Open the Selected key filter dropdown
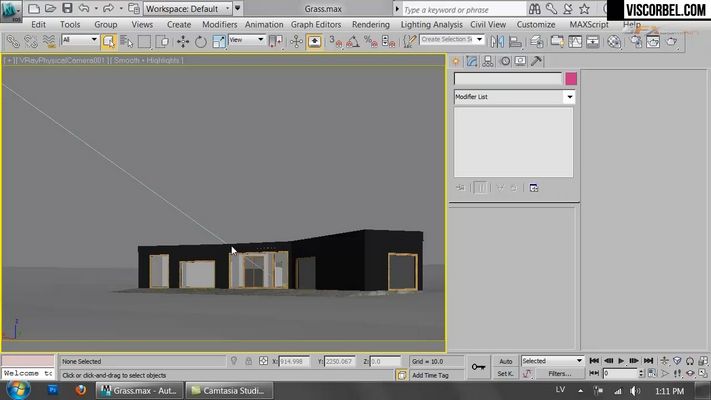 click(552, 361)
